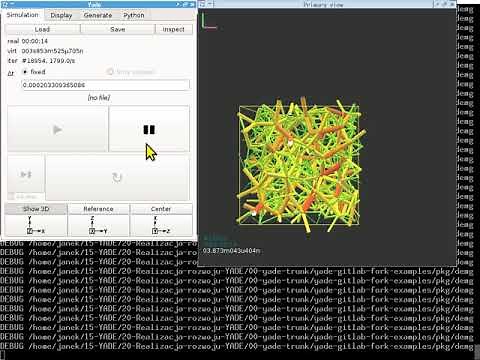Click the time step value field
The width and height of the screenshot is (480, 360).
pyautogui.click(x=106, y=85)
